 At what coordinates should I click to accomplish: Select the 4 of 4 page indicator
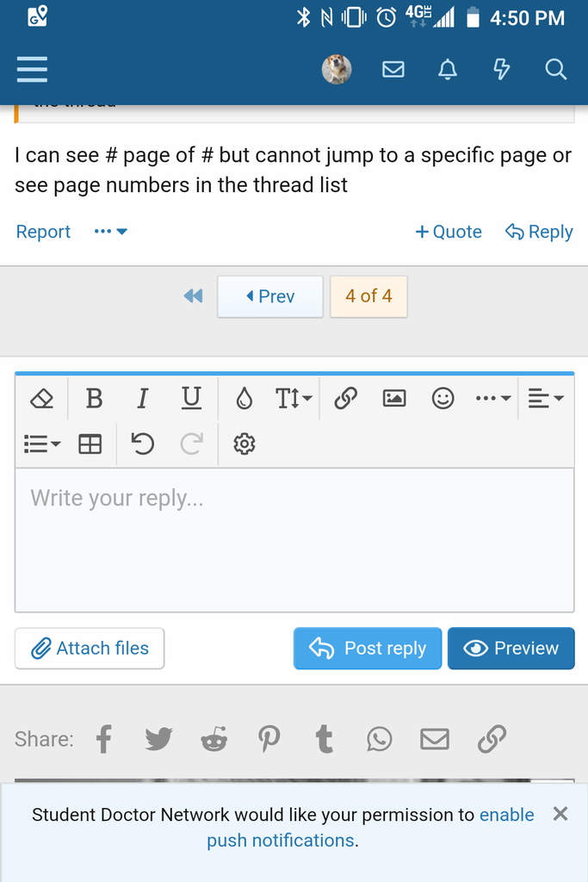[x=368, y=296]
